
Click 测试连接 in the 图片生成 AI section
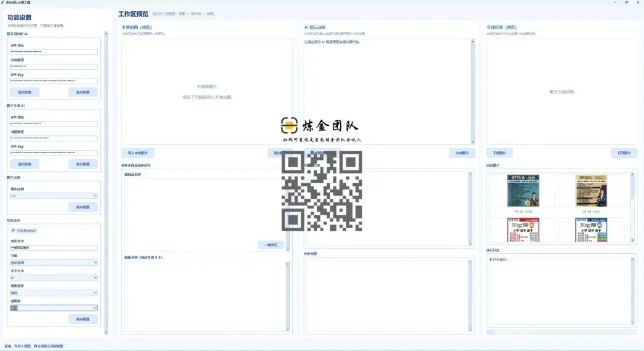tap(24, 164)
